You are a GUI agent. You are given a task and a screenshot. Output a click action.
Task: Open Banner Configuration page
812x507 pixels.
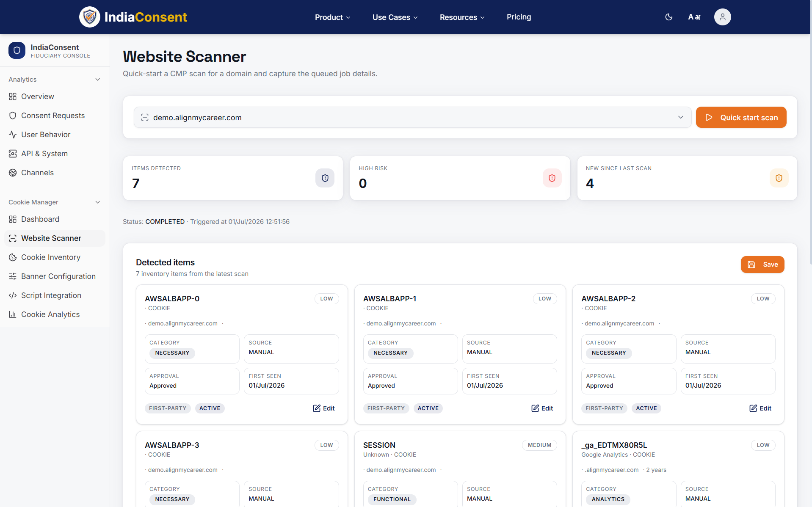tap(55, 276)
